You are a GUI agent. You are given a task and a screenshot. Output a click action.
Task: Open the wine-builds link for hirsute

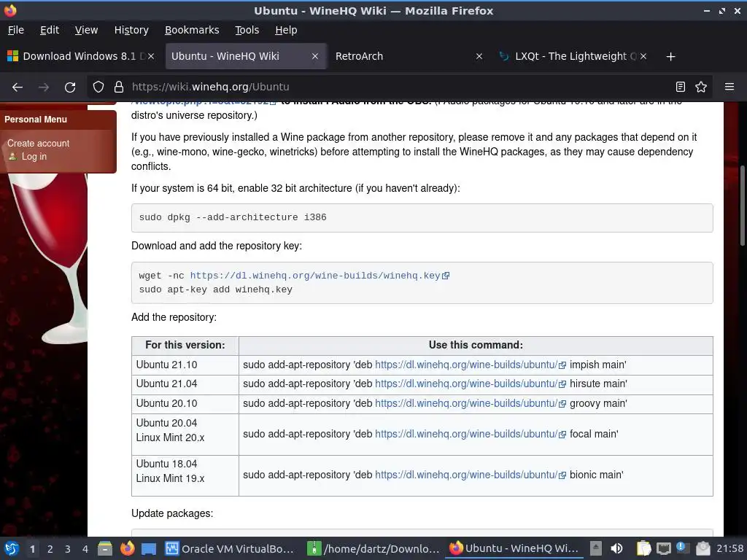[471, 384]
